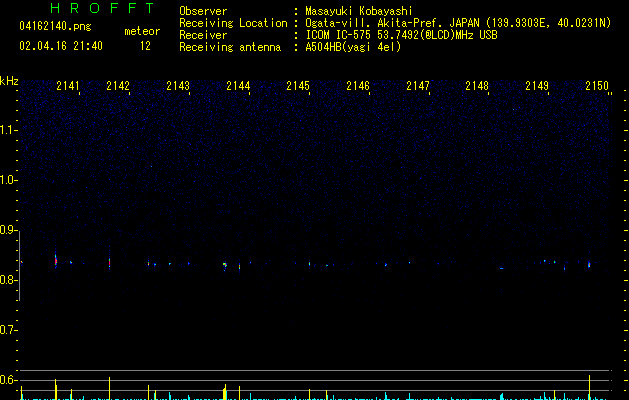Click the 0.7 frequency axis label

[x=8, y=330]
